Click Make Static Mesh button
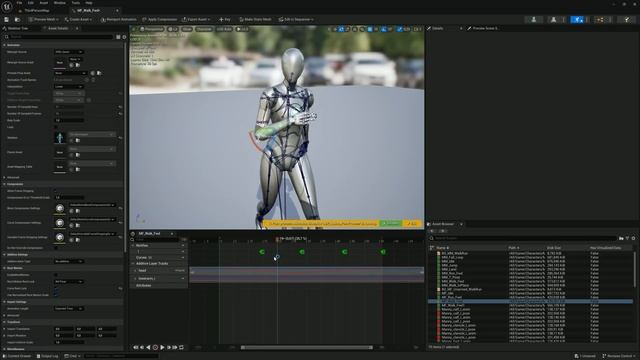 pos(255,19)
